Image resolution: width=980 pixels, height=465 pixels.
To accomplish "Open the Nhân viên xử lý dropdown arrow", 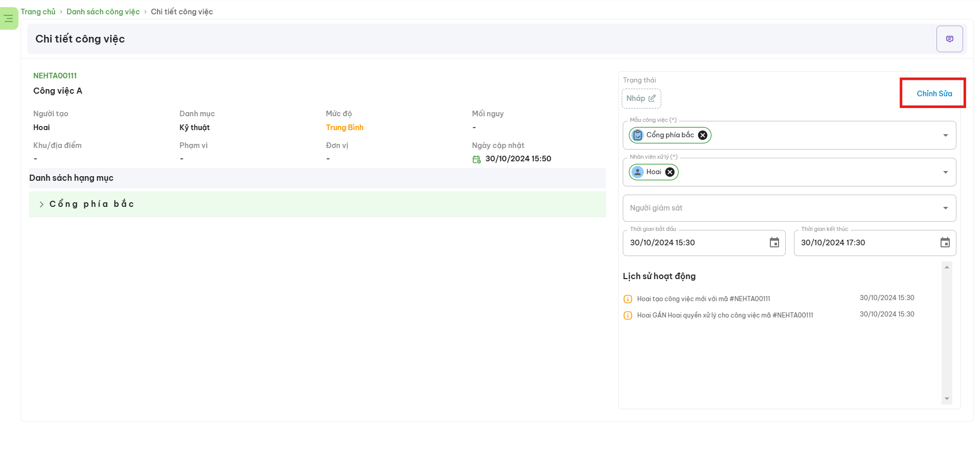I will tap(945, 172).
